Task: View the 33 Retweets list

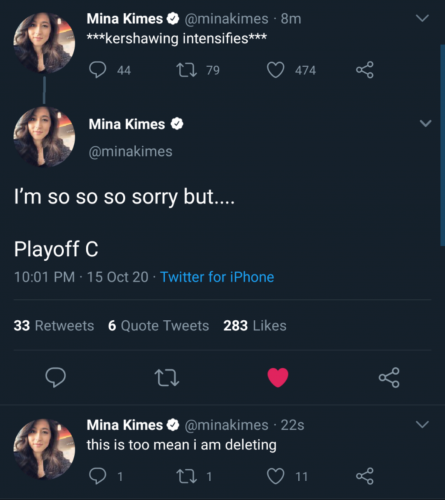Action: tap(54, 326)
